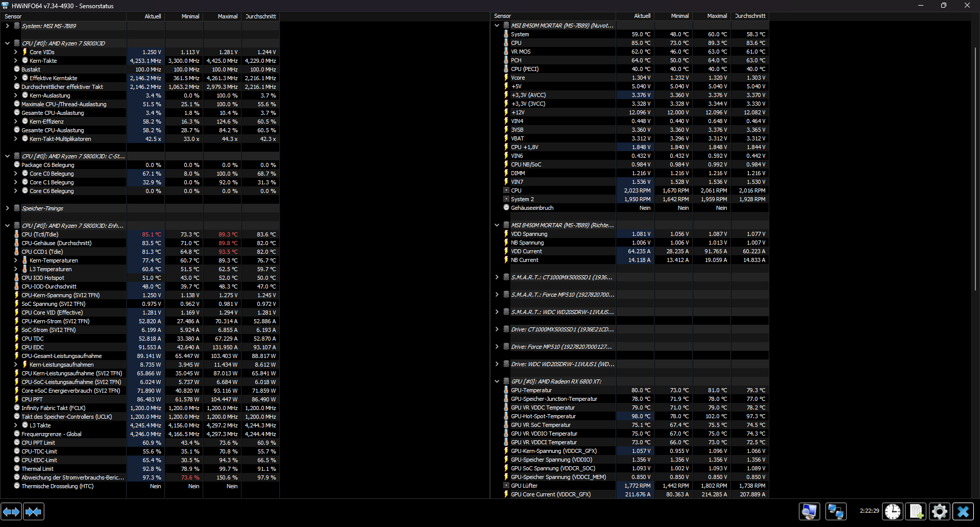The image size is (980, 527).
Task: Select the Frequenzgrenze - Global row
Action: coord(140,434)
